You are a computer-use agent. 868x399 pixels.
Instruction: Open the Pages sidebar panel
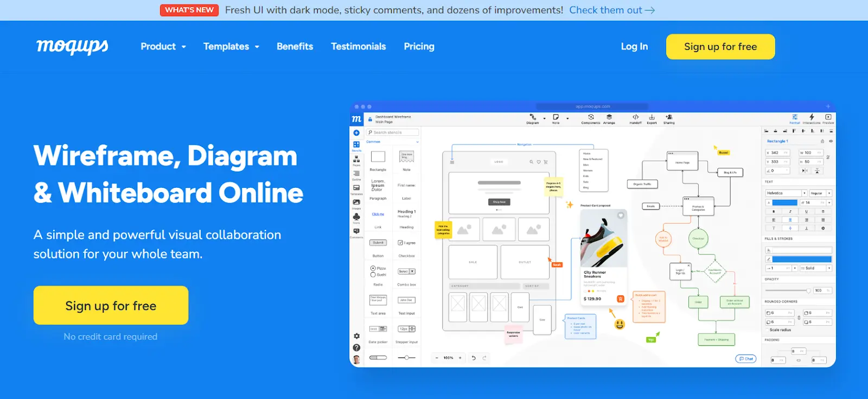(x=356, y=160)
